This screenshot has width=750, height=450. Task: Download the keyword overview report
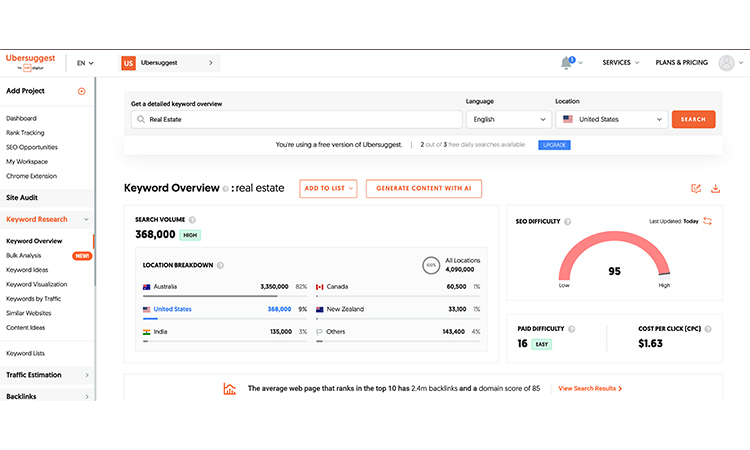(x=715, y=188)
